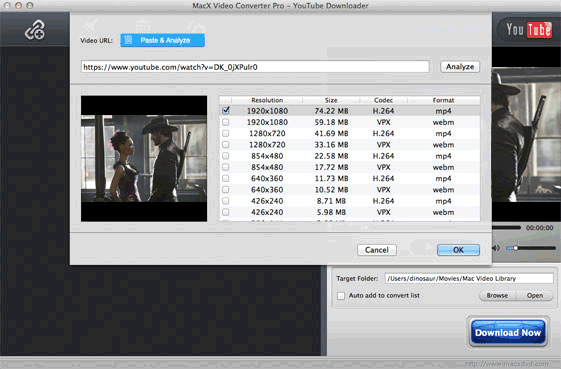
Task: Click the volume speaker icon
Action: pos(496,248)
